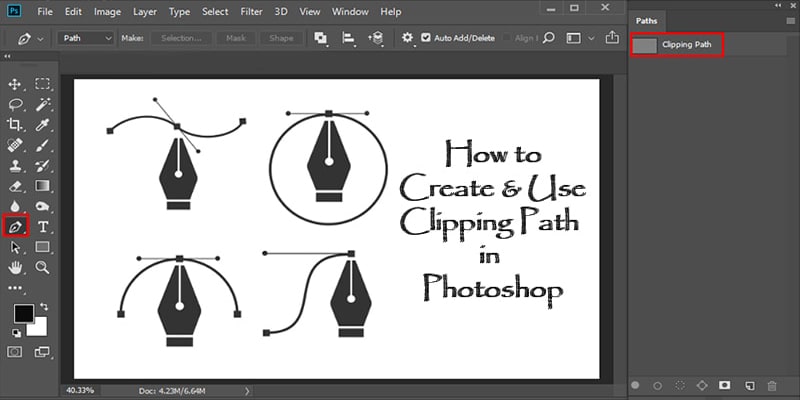
Task: Select the Clipping Path thumbnail
Action: coord(644,45)
